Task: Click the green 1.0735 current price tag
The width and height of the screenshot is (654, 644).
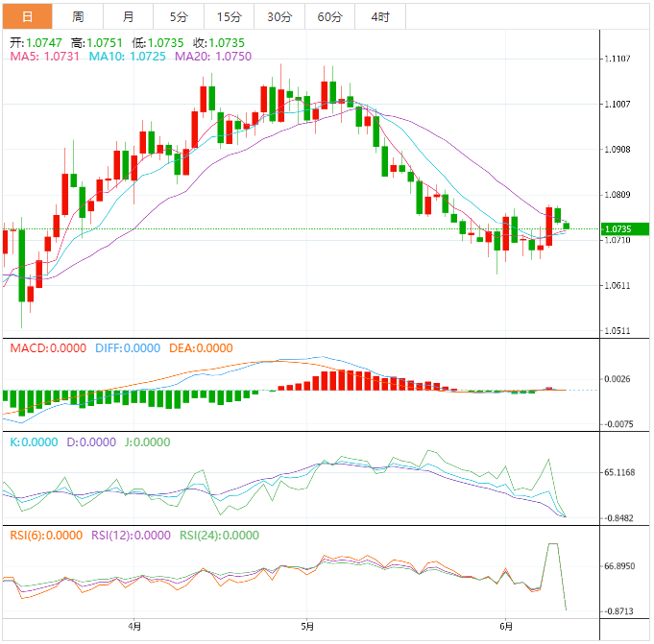Action: tap(623, 229)
